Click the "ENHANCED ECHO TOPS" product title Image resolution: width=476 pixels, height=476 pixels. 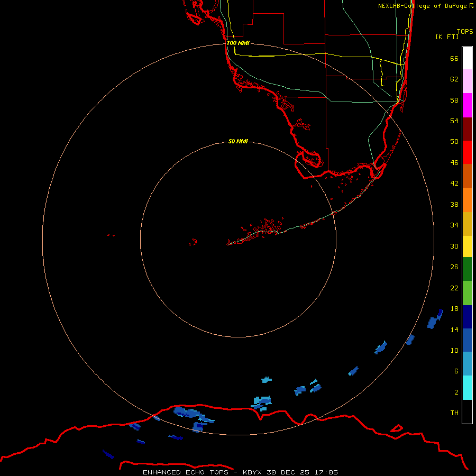186,472
